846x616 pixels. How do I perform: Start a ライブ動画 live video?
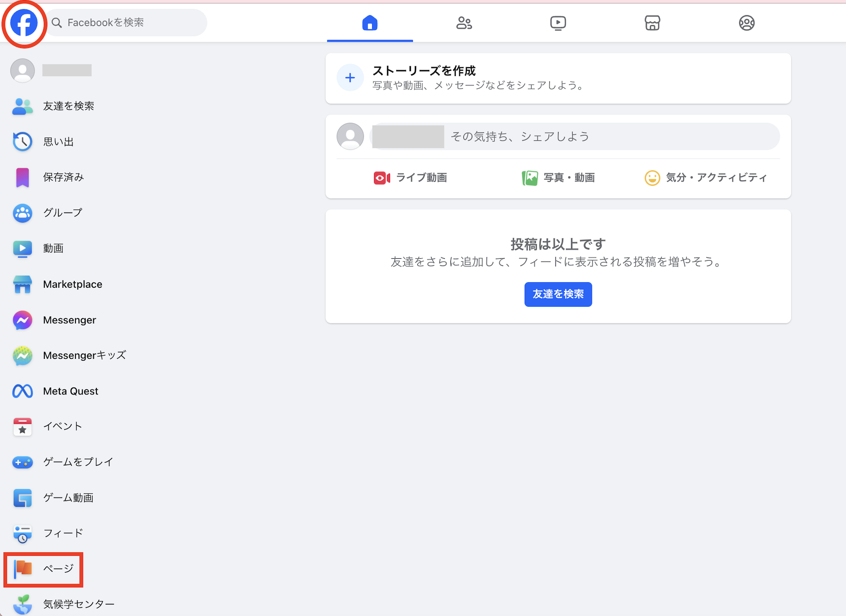click(x=410, y=178)
